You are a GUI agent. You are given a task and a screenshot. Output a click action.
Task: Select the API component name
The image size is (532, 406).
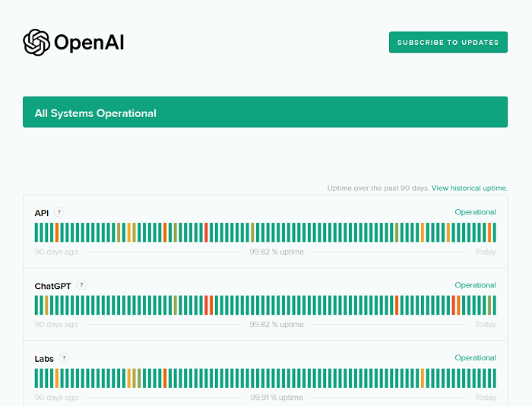click(x=41, y=213)
